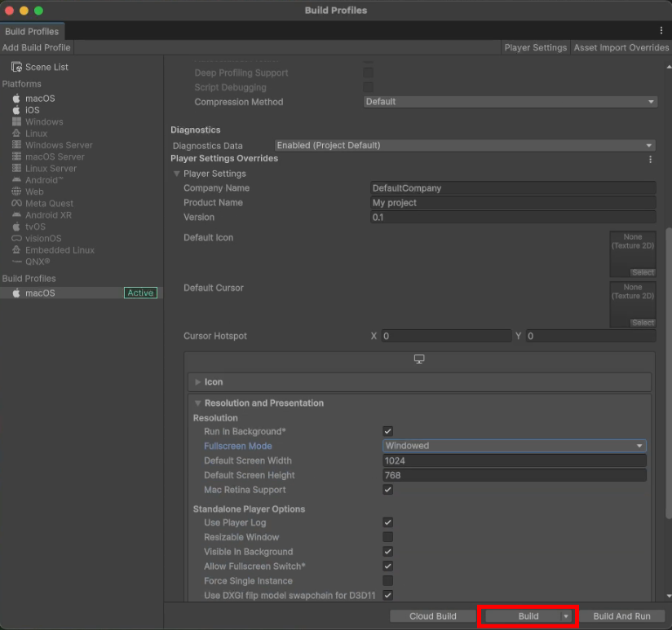Open the Fullscreen Mode dropdown
672x630 pixels.
pyautogui.click(x=514, y=446)
